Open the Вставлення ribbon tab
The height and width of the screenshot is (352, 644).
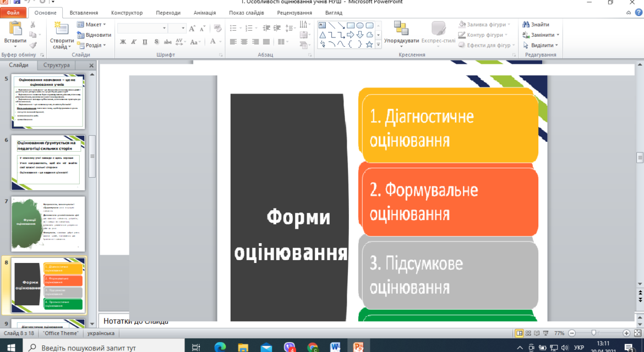tap(84, 13)
